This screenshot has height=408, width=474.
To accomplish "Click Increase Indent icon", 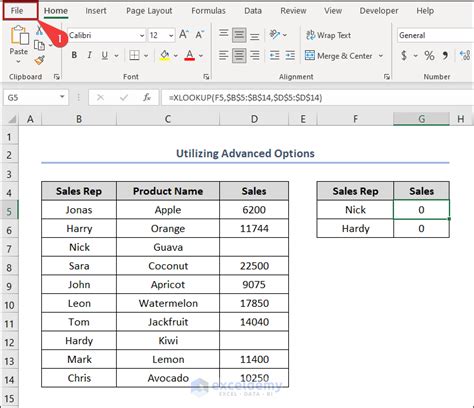I will [290, 55].
